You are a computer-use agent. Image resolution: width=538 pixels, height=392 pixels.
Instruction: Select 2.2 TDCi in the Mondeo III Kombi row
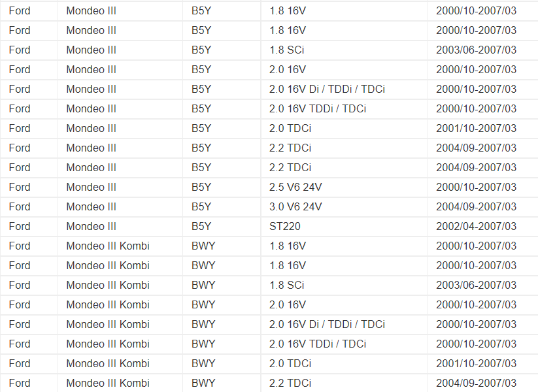[x=290, y=383]
